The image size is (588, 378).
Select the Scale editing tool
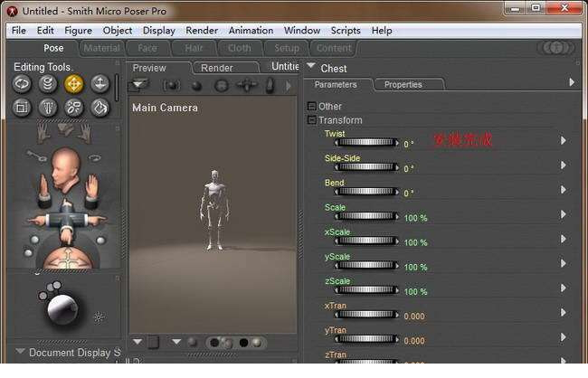click(22, 108)
